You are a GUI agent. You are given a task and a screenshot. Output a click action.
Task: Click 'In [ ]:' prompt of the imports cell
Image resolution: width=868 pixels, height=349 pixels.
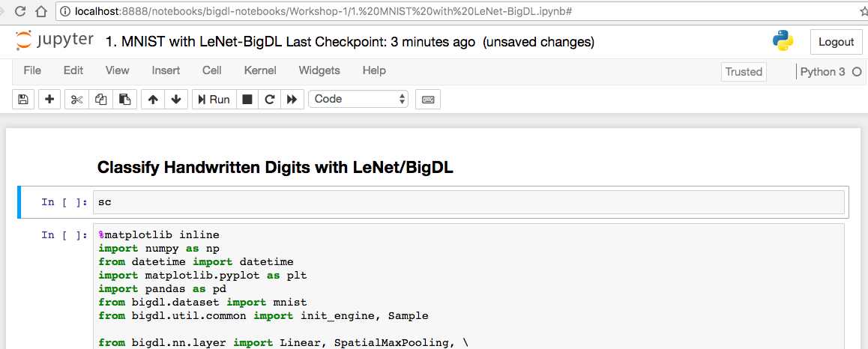tap(64, 235)
